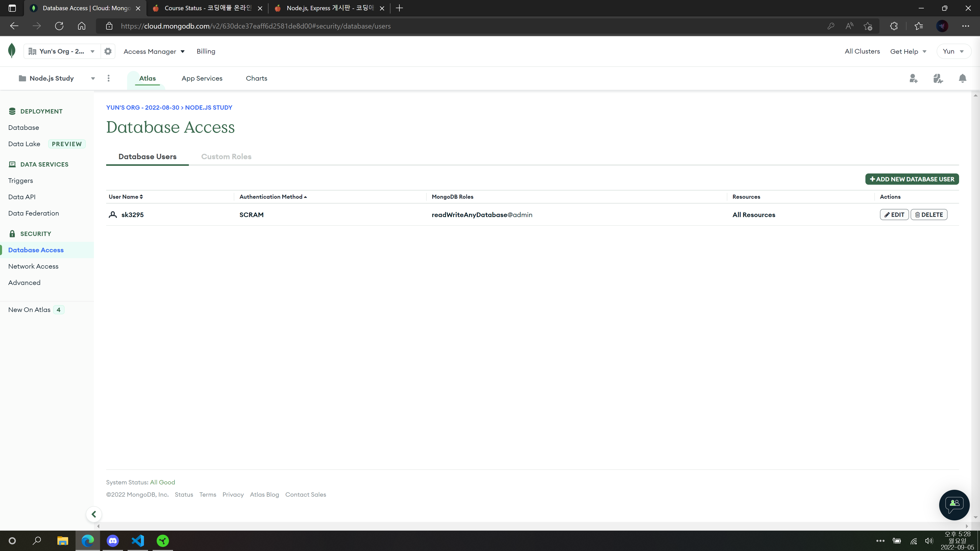Viewport: 980px width, 551px height.
Task: Click site lock icon in address bar
Action: [109, 26]
